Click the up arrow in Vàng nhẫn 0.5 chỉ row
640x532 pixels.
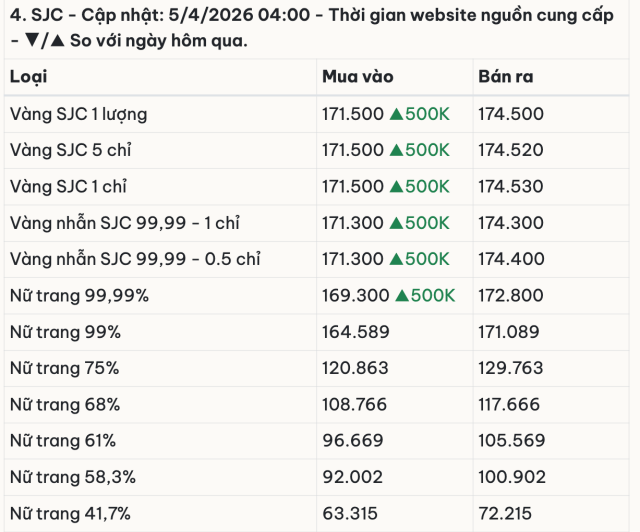pos(396,259)
